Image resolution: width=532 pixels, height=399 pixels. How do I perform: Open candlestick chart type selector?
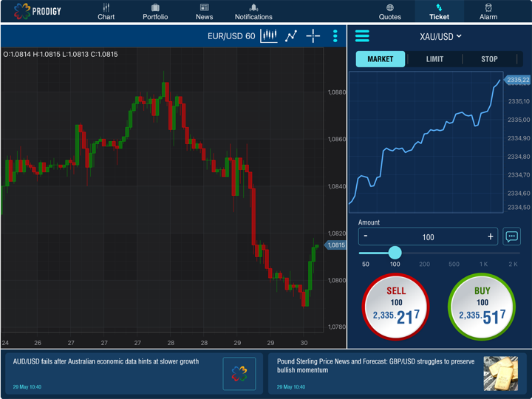point(269,35)
